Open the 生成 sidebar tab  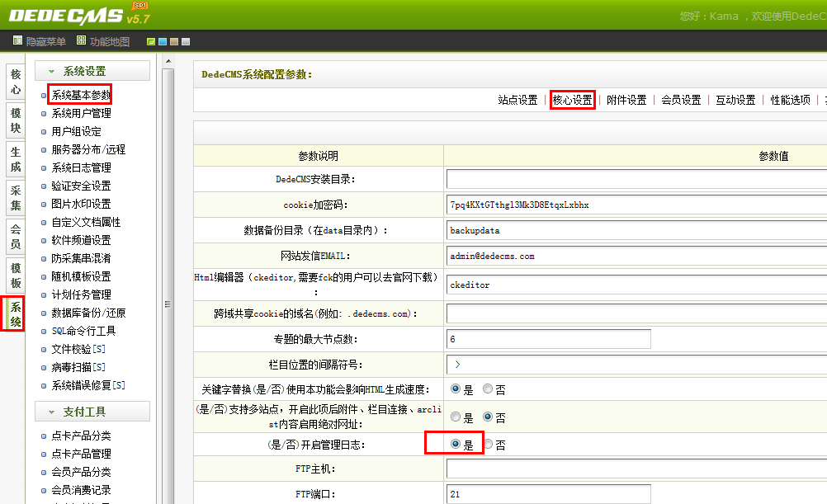tap(16, 159)
